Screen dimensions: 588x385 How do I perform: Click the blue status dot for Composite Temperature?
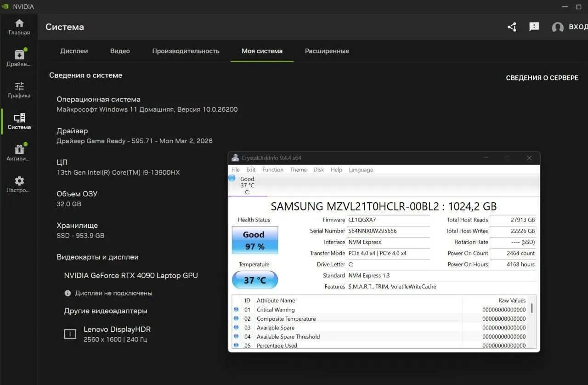[236, 318]
